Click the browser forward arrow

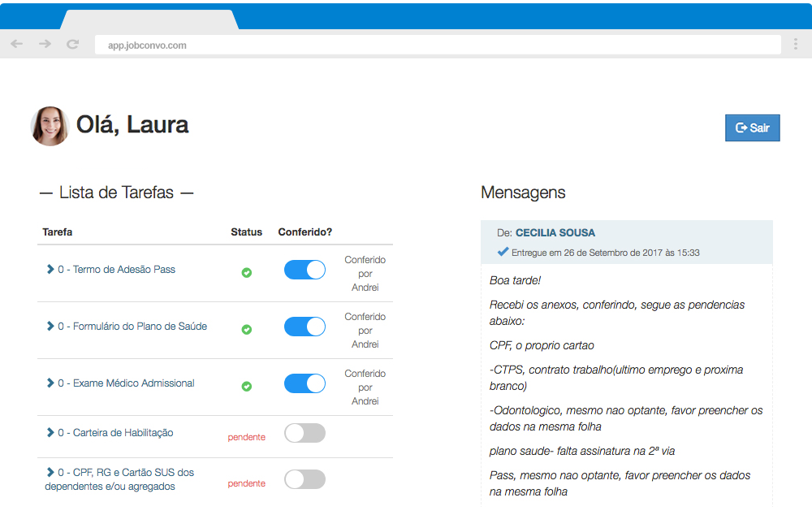point(45,44)
